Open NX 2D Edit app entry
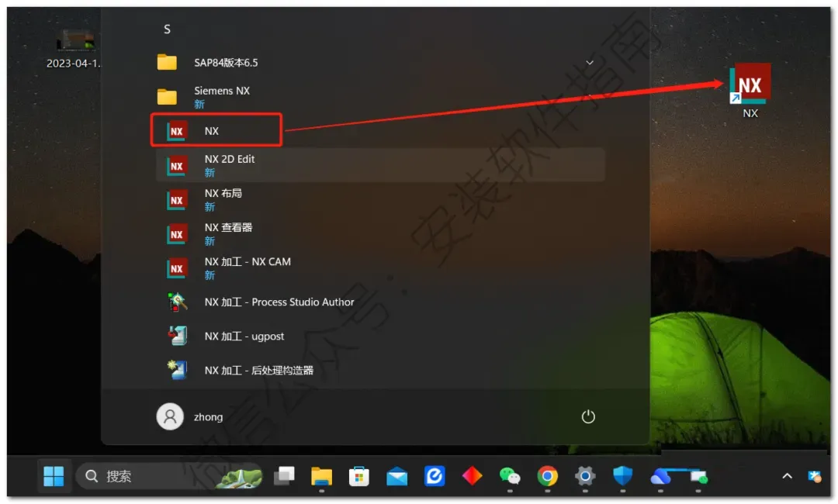 pos(380,165)
